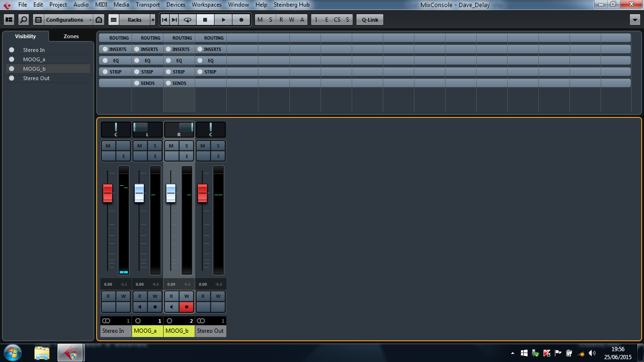
Task: Open the Racks selection menu
Action: pos(134,20)
